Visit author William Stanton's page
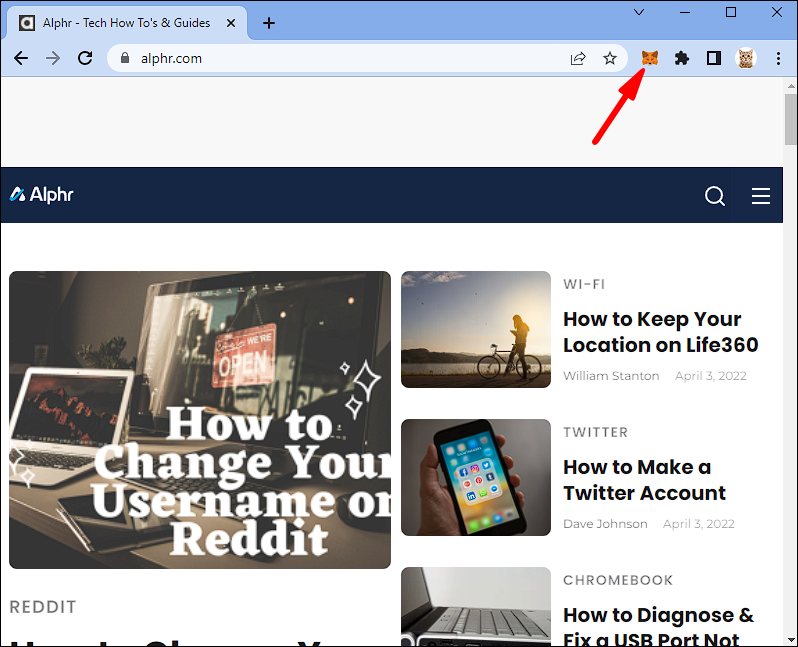The image size is (798, 647). pos(611,376)
